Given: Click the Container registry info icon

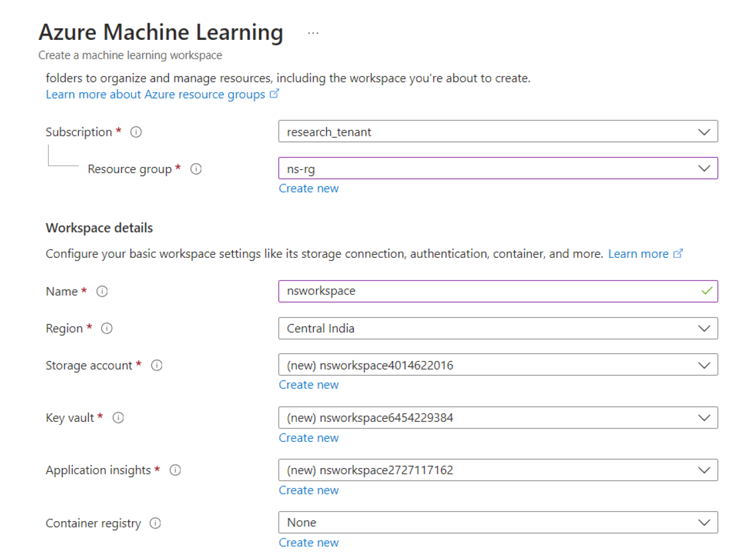Looking at the screenshot, I should (x=155, y=523).
